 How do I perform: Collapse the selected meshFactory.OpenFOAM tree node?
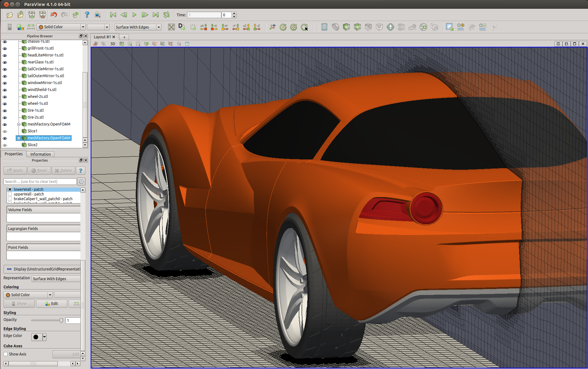(x=19, y=138)
